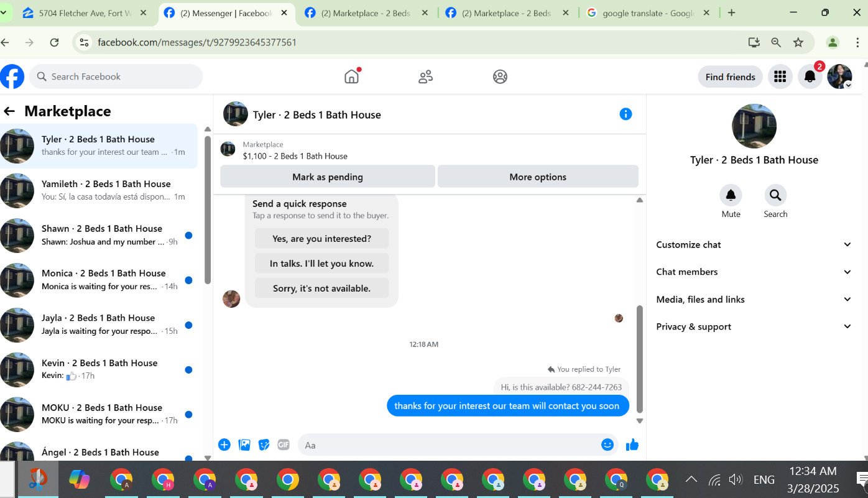The image size is (868, 498).
Task: Reload the page in Chrome
Action: pyautogui.click(x=54, y=42)
